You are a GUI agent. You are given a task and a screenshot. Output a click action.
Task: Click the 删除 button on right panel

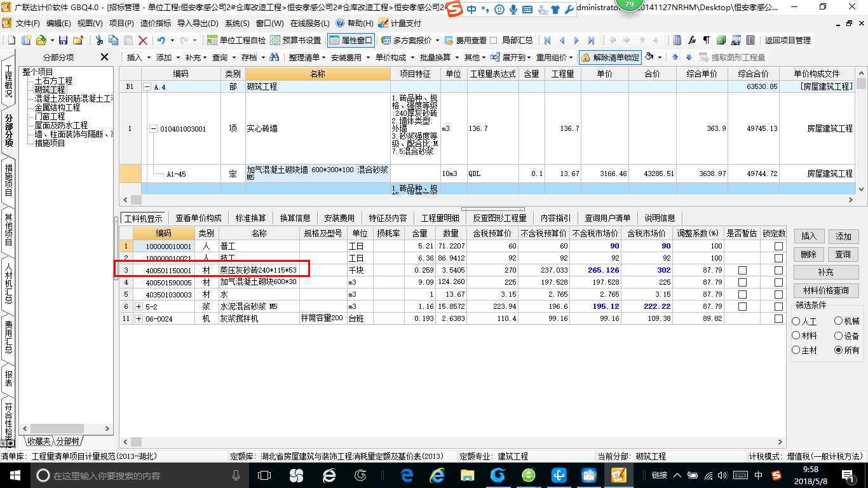808,254
